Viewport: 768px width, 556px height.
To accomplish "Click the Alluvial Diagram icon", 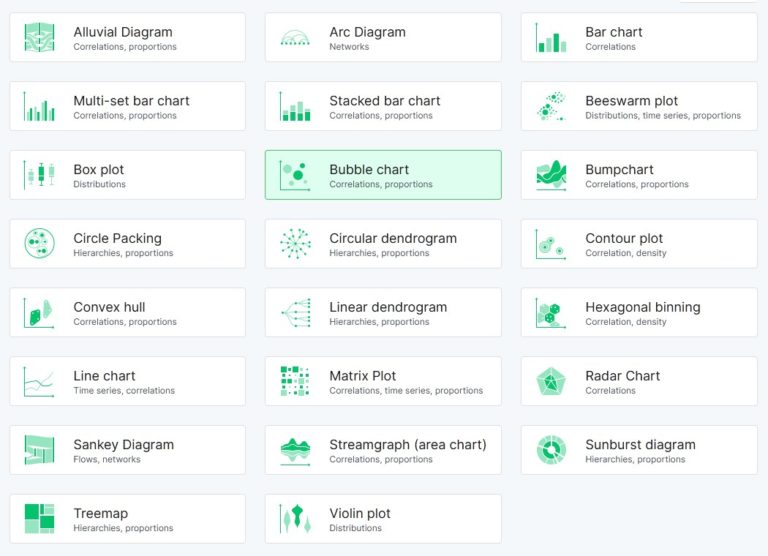I will (39, 37).
